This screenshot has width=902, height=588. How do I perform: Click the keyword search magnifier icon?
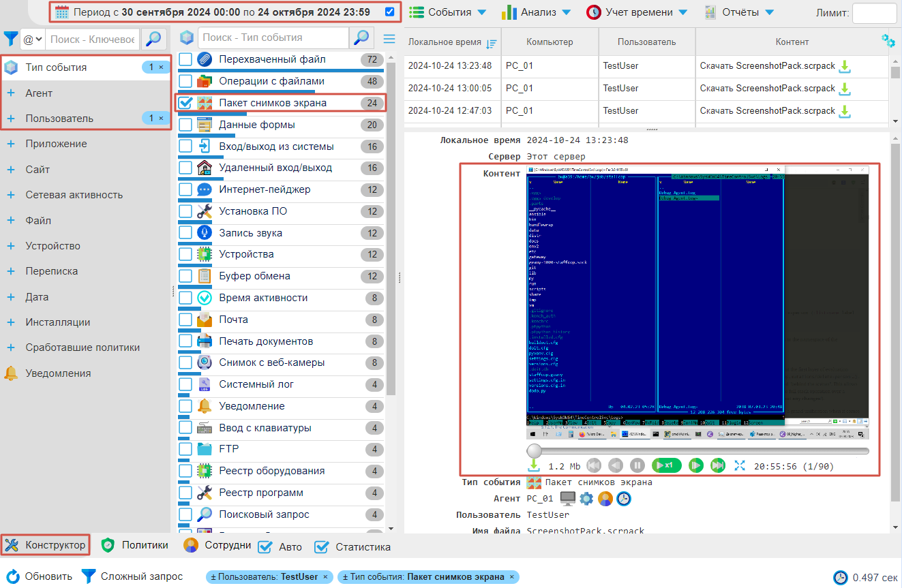pyautogui.click(x=154, y=39)
